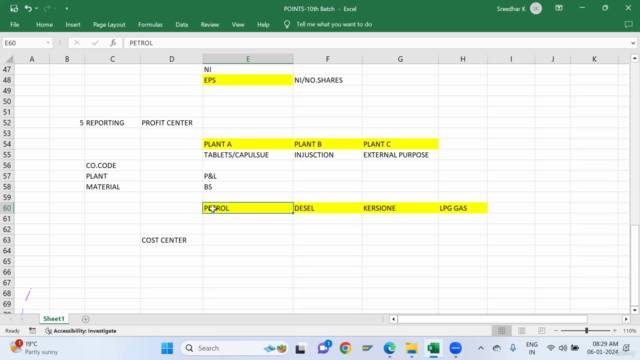
Task: Click the COST CENTER cell
Action: pos(171,240)
